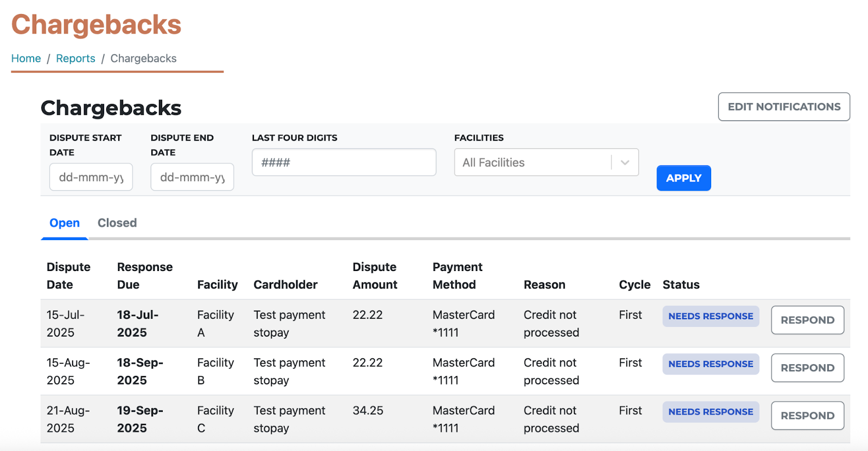The image size is (868, 451).
Task: Click the Facility B cell
Action: coord(215,371)
